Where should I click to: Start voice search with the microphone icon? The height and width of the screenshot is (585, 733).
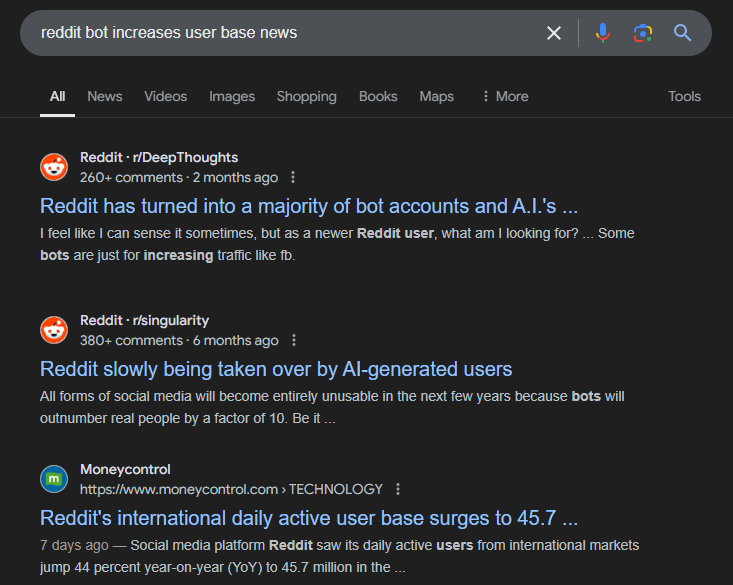602,33
